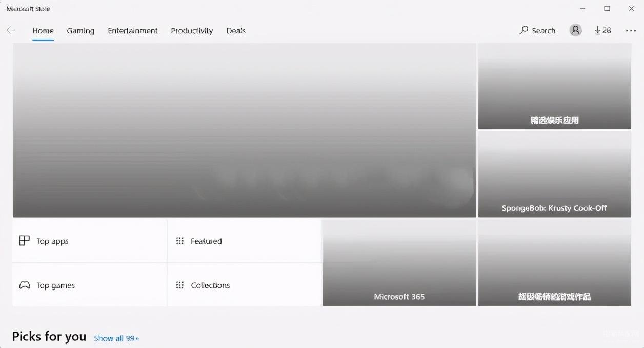Click the Top apps grid icon
644x348 pixels.
pyautogui.click(x=24, y=241)
